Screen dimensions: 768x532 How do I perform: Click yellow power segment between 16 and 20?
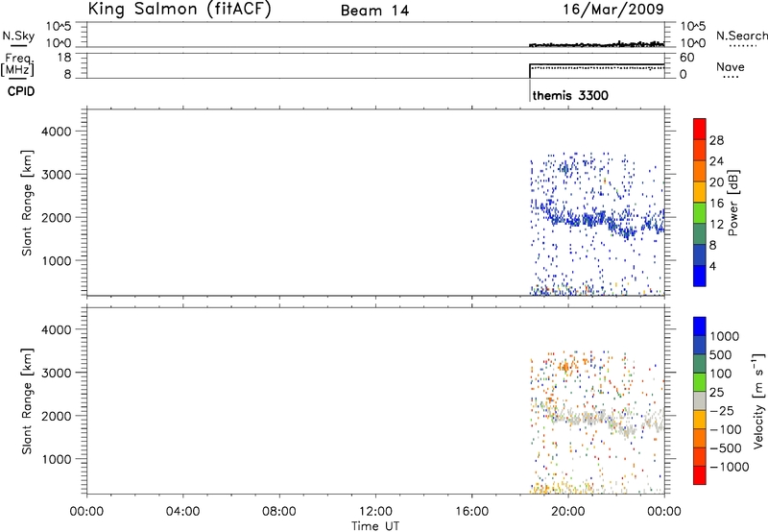700,192
